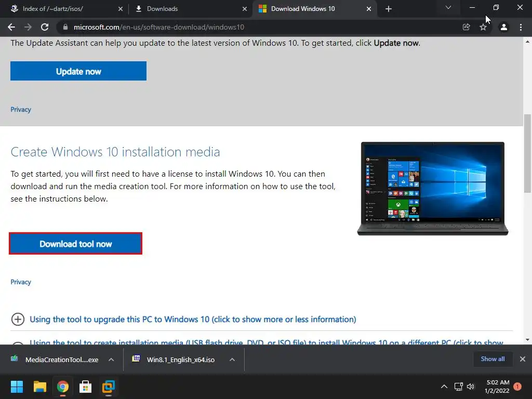Open Privacy link below Download tool now
The height and width of the screenshot is (399, 532).
point(21,282)
